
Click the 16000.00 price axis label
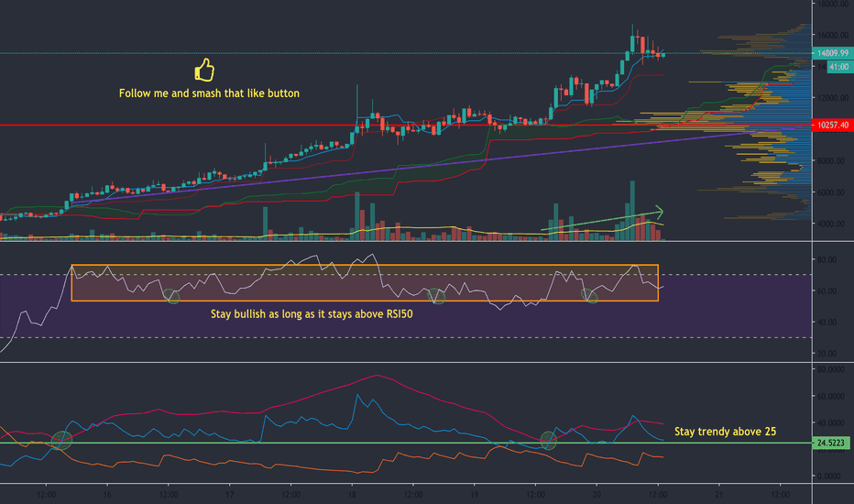tap(832, 35)
